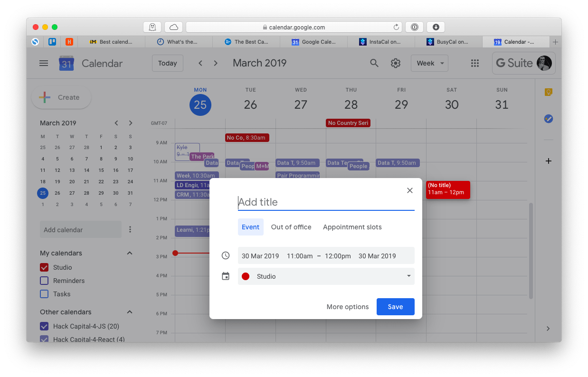Open the Keep side panel icon
The image size is (588, 377).
point(549,92)
